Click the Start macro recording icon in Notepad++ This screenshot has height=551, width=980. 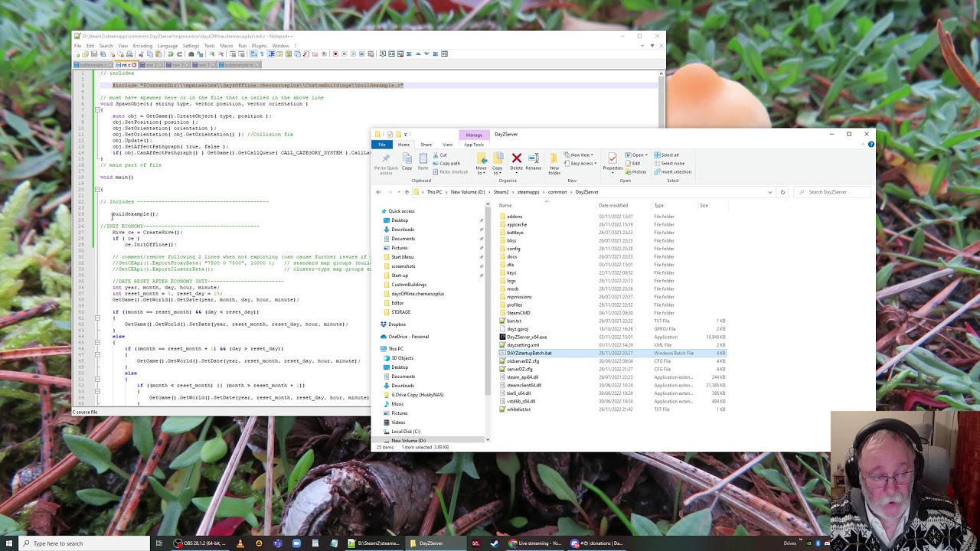pos(335,54)
